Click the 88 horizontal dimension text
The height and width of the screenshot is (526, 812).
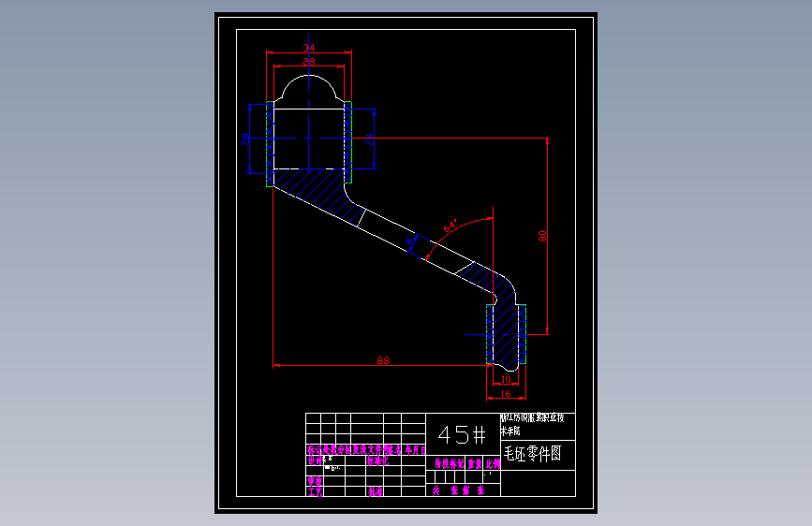(x=383, y=360)
